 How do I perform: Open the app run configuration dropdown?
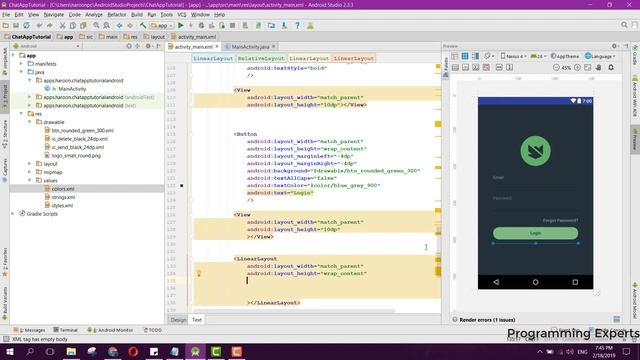pyautogui.click(x=162, y=25)
